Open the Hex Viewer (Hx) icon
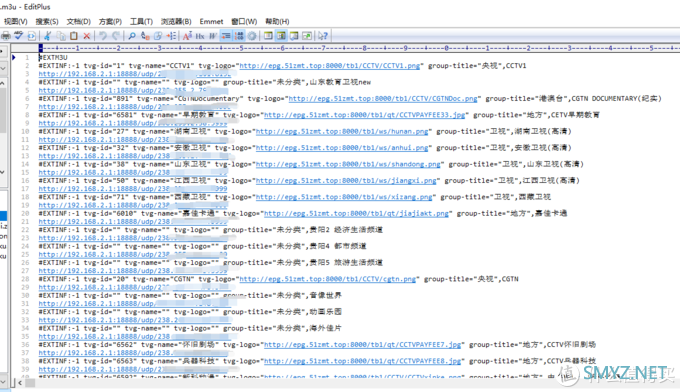The width and height of the screenshot is (680, 392). point(200,36)
